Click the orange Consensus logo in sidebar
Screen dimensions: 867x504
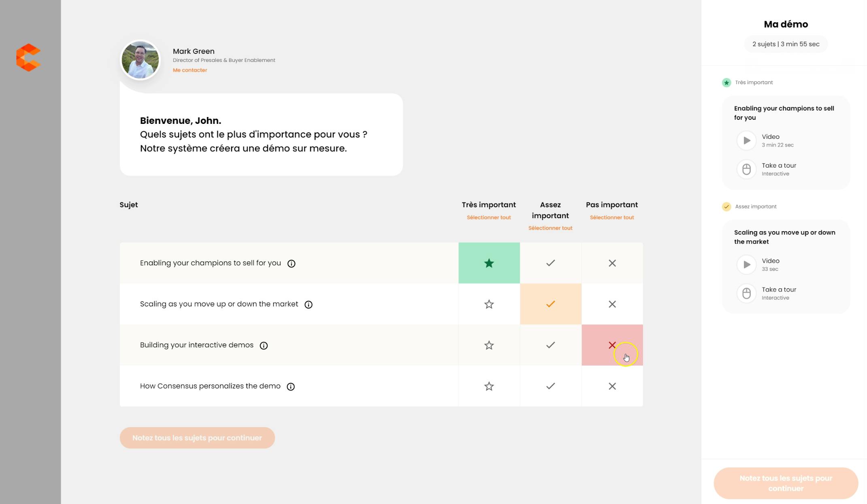tap(28, 57)
